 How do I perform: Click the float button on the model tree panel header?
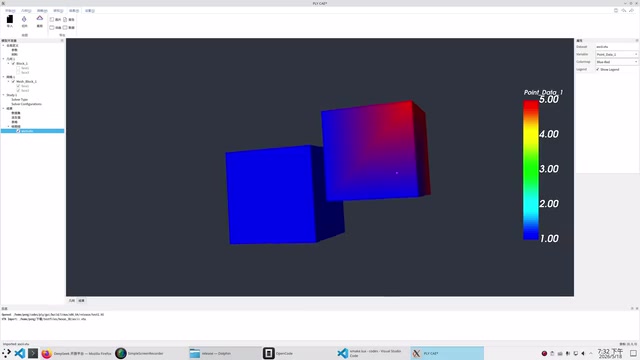pyautogui.click(x=62, y=40)
